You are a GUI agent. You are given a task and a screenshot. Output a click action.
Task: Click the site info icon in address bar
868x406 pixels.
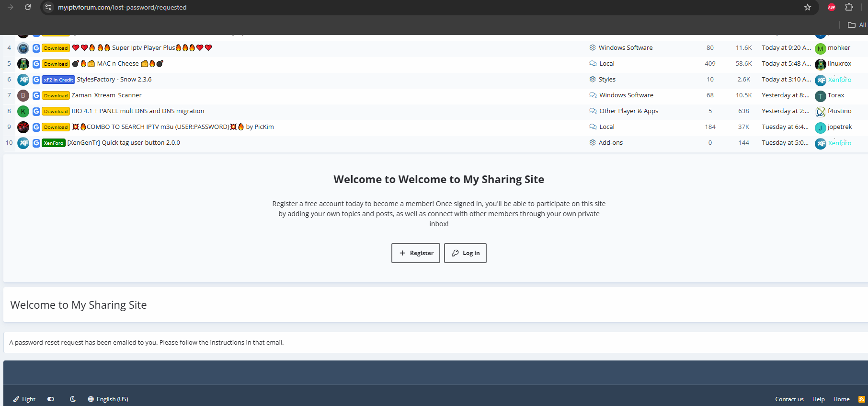[x=48, y=7]
